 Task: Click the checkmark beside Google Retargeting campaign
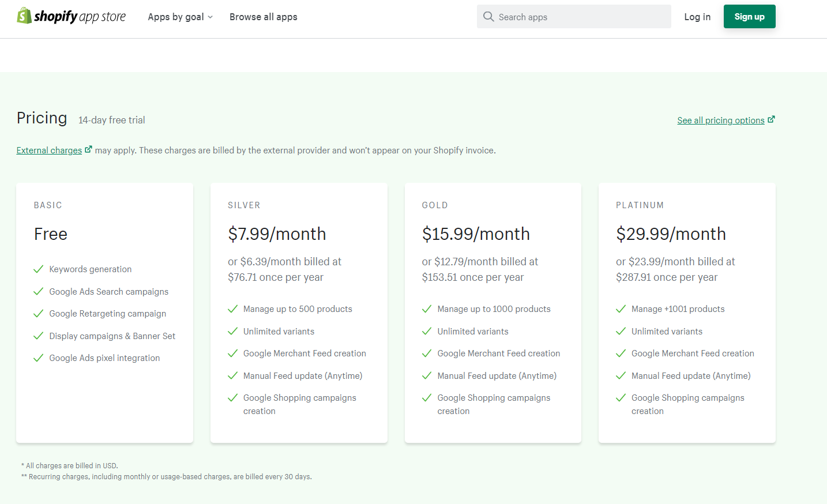(39, 314)
